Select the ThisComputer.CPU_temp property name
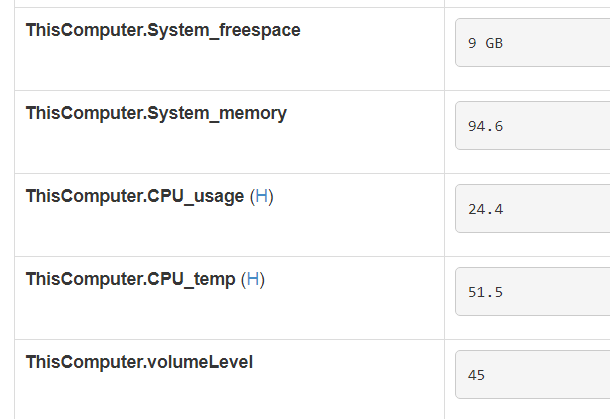This screenshot has width=610, height=419. pyautogui.click(x=130, y=279)
